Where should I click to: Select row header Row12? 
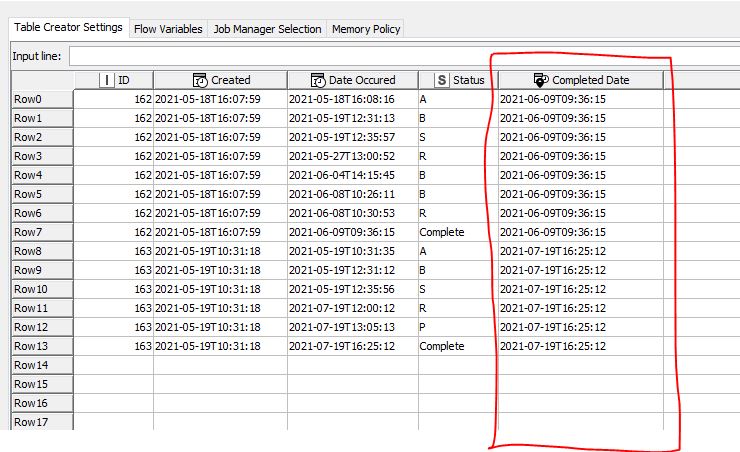click(x=42, y=327)
